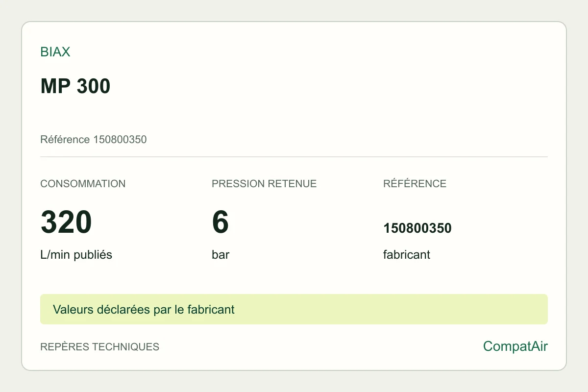
Task: Open the CompatAir link
Action: click(515, 346)
